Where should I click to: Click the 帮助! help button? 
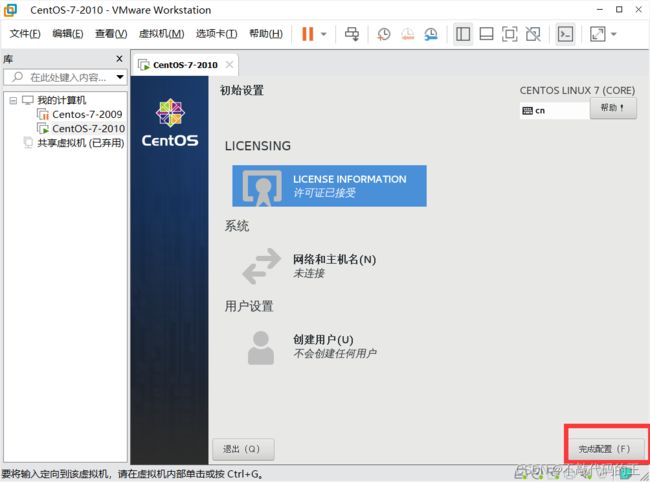tap(613, 108)
